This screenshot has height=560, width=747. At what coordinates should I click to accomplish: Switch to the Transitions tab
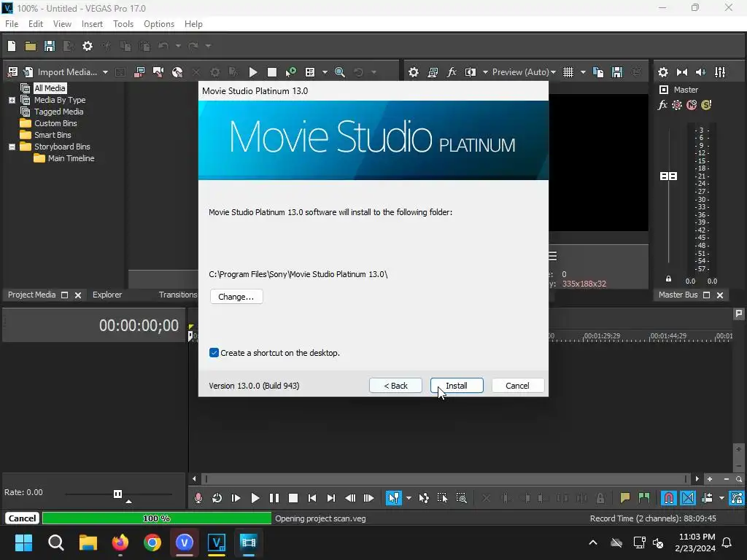(x=178, y=295)
